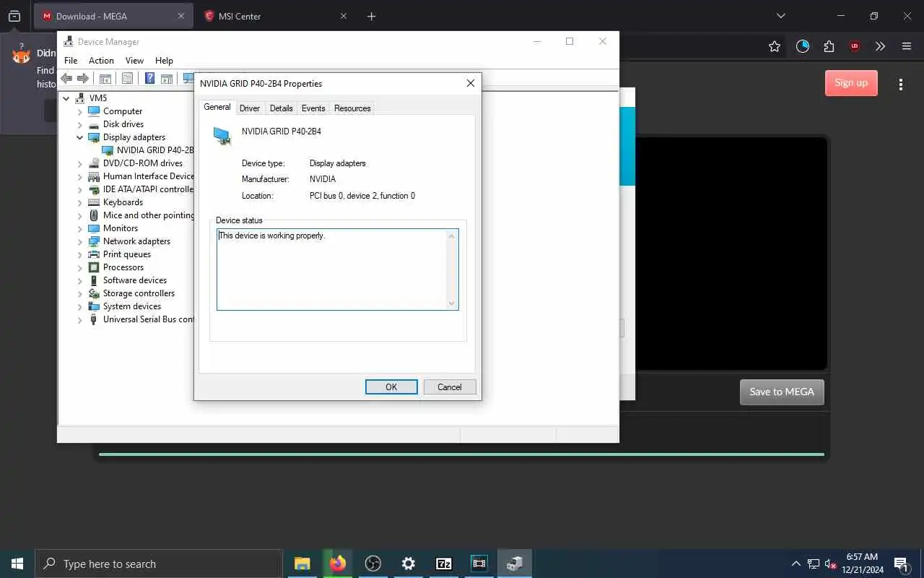Open 7-Zip from the taskbar
924x578 pixels.
pyautogui.click(x=444, y=564)
